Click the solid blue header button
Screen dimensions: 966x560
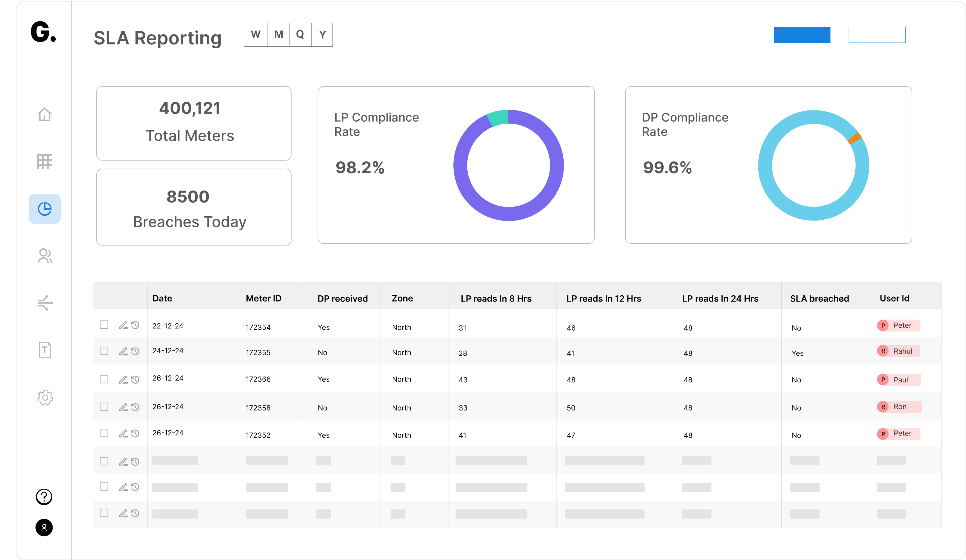[x=802, y=35]
